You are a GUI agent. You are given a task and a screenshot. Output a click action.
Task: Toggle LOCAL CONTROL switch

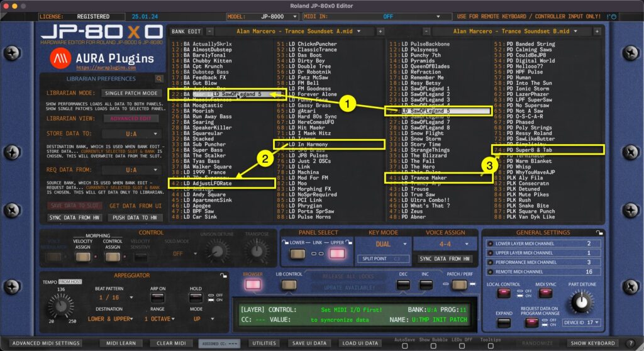point(504,293)
